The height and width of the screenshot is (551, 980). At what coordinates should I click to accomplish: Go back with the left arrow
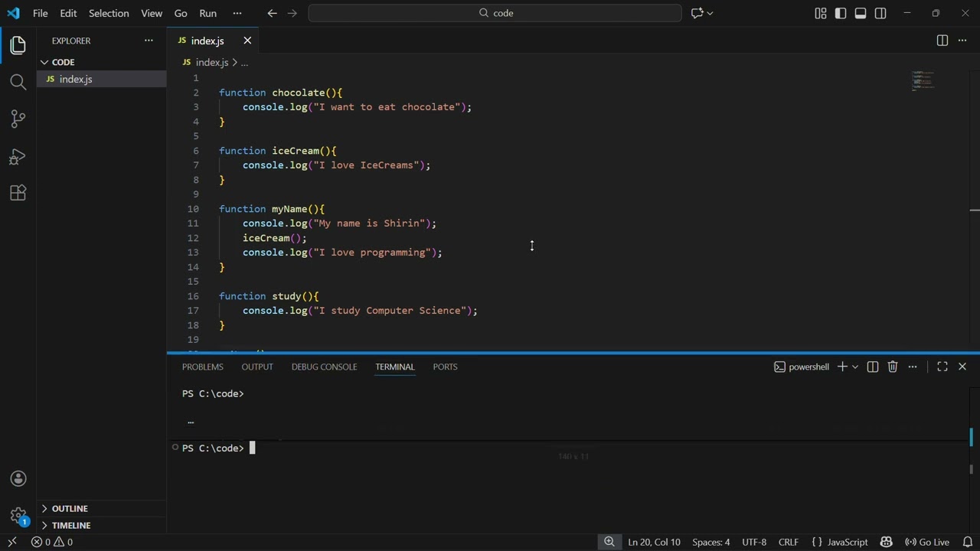pyautogui.click(x=272, y=13)
